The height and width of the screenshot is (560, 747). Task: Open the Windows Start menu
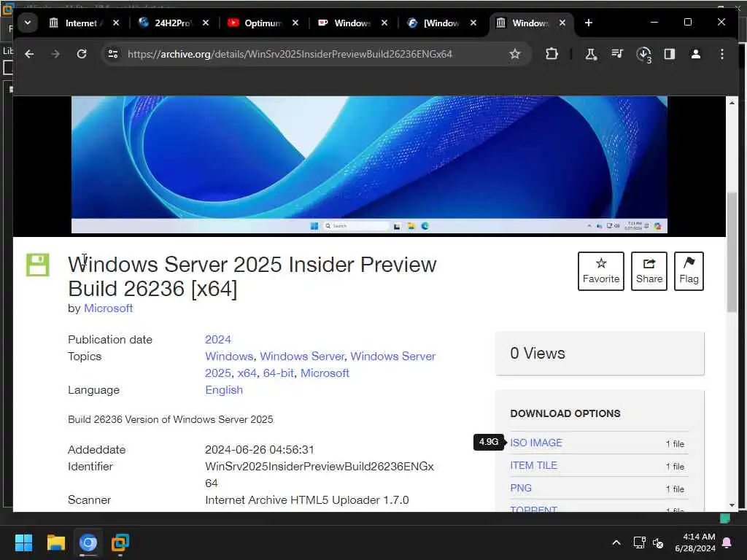coord(23,542)
